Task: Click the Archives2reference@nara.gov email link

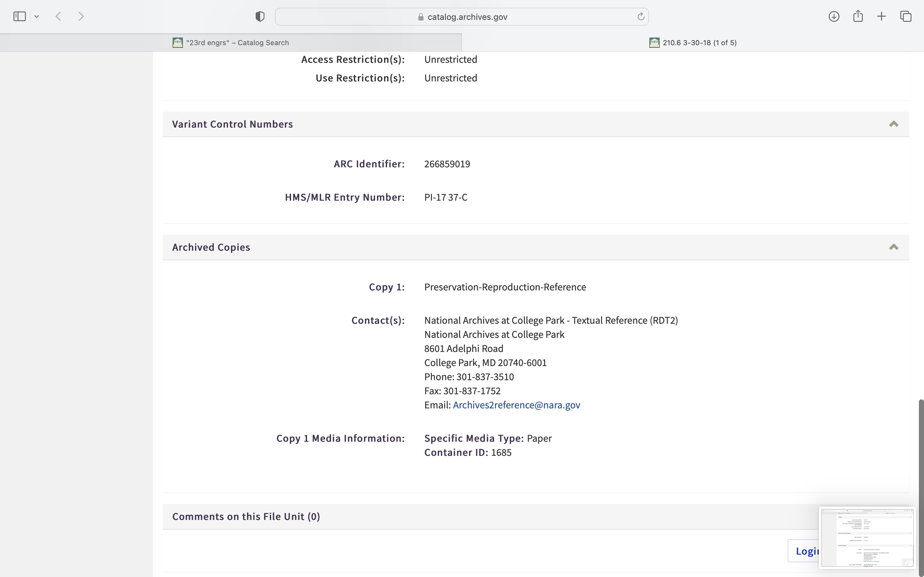Action: coord(516,405)
